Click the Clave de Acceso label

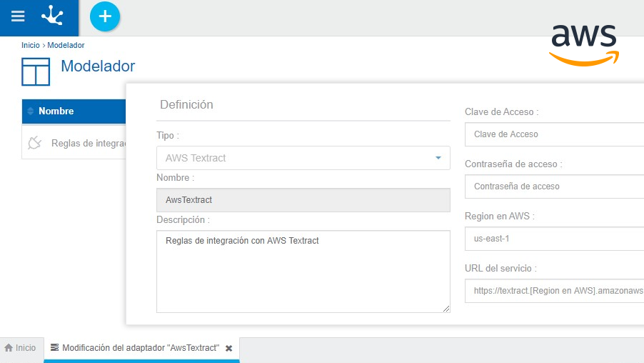501,111
